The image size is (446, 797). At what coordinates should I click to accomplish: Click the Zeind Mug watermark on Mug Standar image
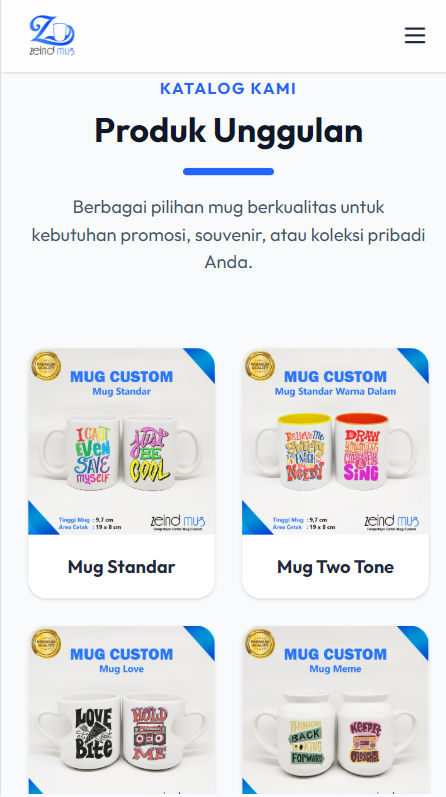pos(178,523)
